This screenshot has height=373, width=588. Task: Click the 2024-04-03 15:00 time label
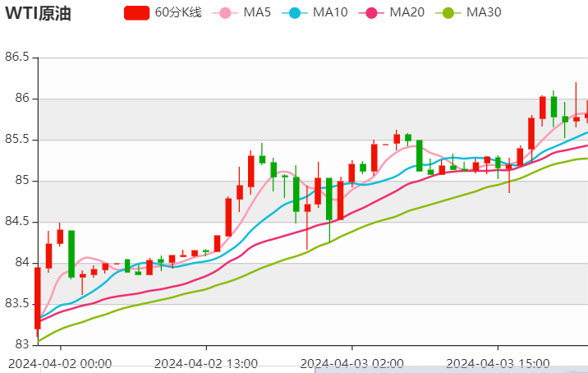(x=498, y=364)
